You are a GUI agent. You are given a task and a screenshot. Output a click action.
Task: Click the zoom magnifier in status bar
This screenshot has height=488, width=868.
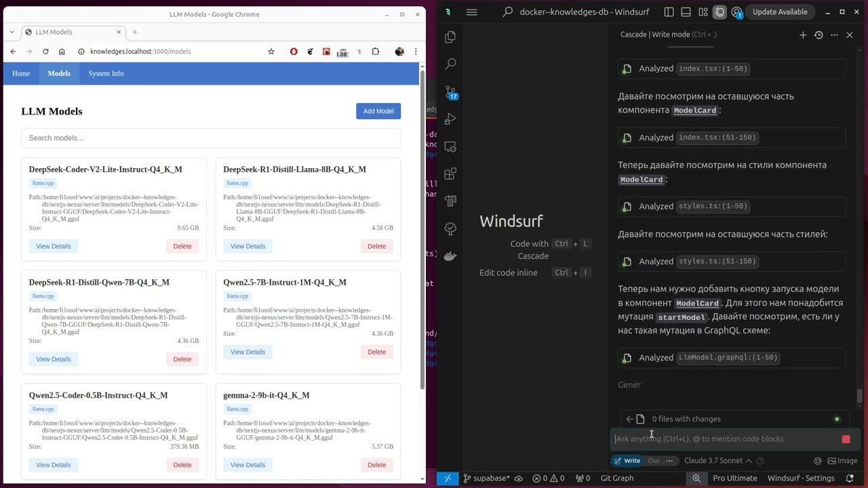[x=696, y=479]
